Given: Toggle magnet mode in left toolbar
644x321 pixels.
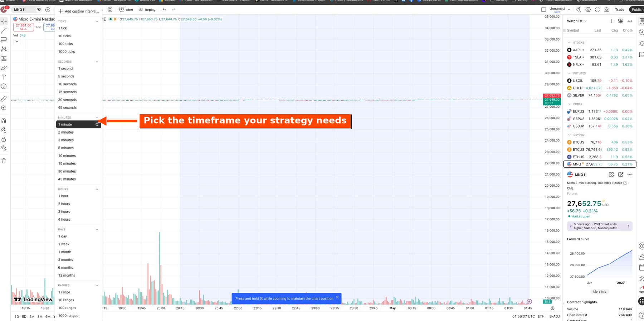Looking at the screenshot, I should point(4,120).
